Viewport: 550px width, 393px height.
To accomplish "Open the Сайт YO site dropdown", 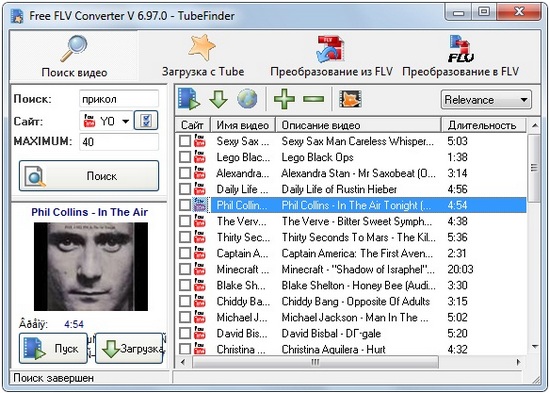I will pos(106,121).
